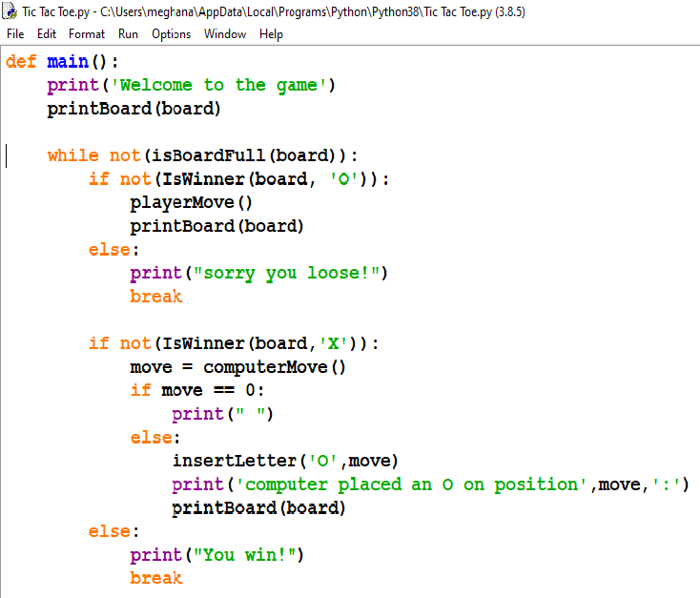The height and width of the screenshot is (598, 700).
Task: Click the first break statement after sorry message
Action: pyautogui.click(x=156, y=297)
